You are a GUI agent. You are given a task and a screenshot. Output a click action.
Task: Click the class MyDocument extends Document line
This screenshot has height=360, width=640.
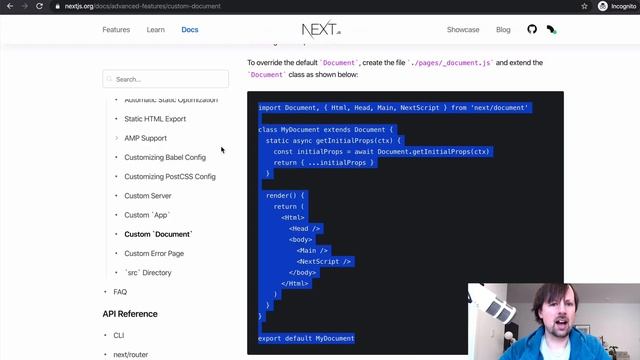(325, 130)
